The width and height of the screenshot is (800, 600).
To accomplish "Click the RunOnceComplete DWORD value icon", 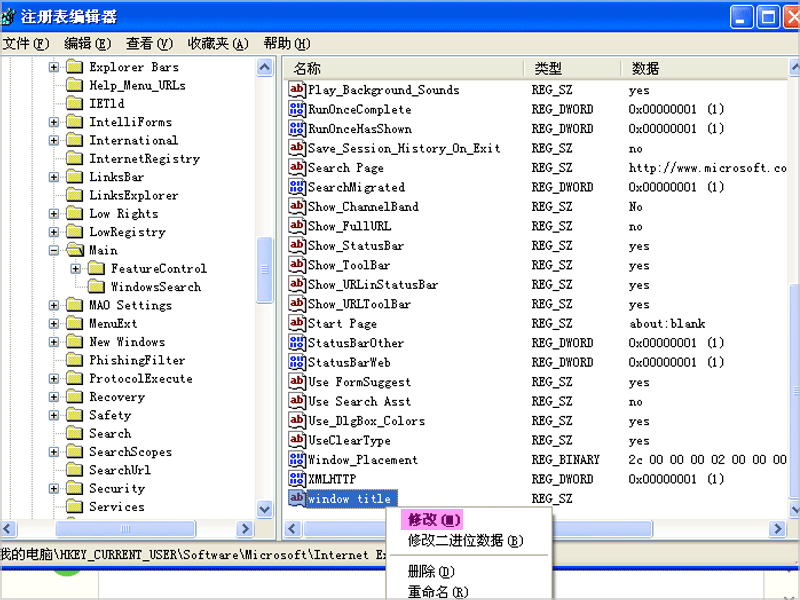I will pyautogui.click(x=296, y=109).
